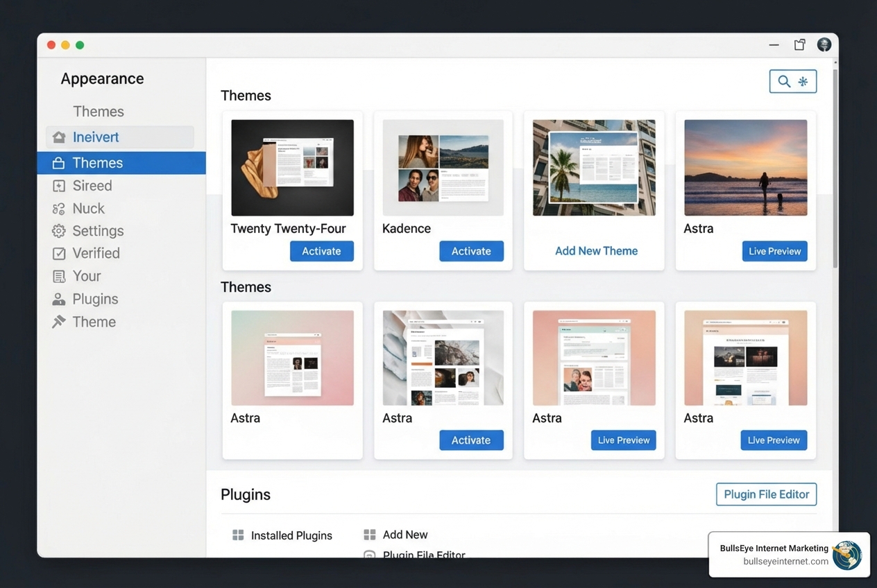Select Theme at the sidebar bottom
This screenshot has height=588, width=877.
pos(94,322)
